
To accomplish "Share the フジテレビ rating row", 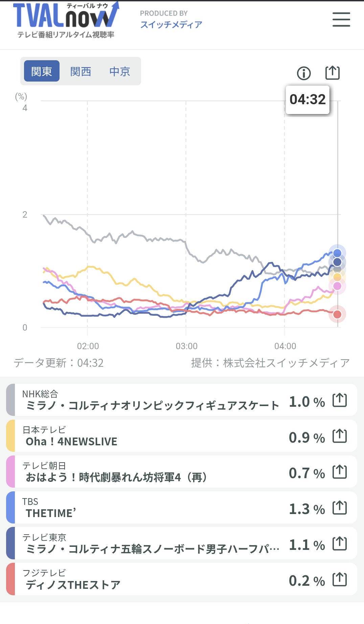I will coord(340,579).
